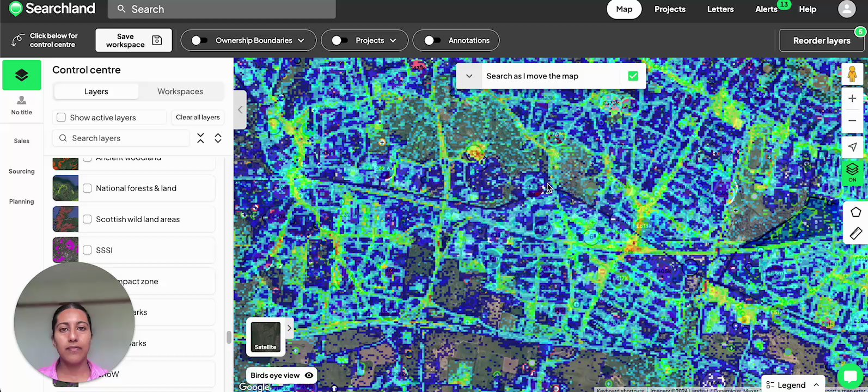Screen dimensions: 868x392
Task: Click the save disk icon in Save workspace
Action: (x=157, y=40)
